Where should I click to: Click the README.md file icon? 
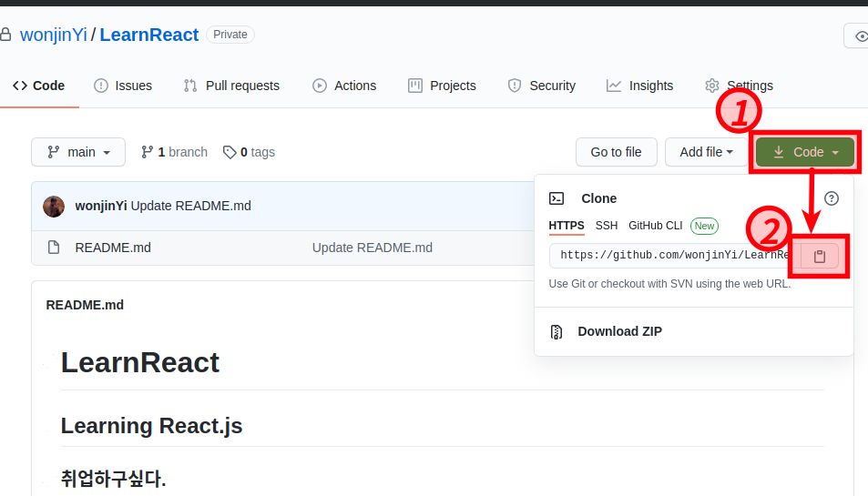(x=54, y=248)
